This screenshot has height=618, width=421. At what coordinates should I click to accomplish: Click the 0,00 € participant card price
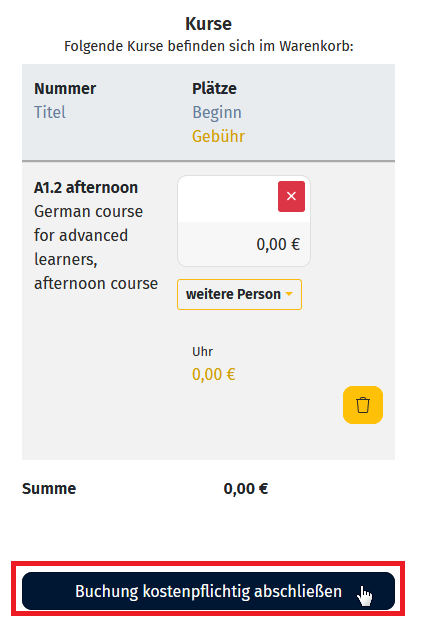tap(278, 244)
